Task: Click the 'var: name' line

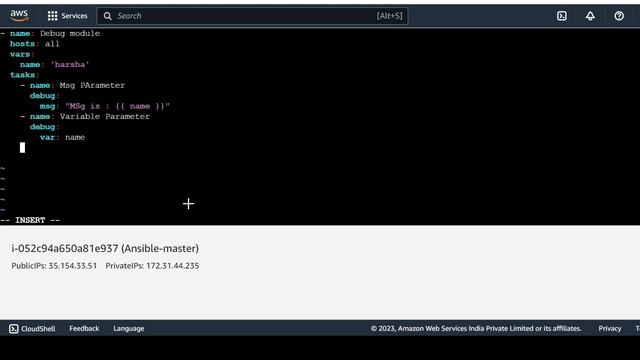Action: click(62, 137)
